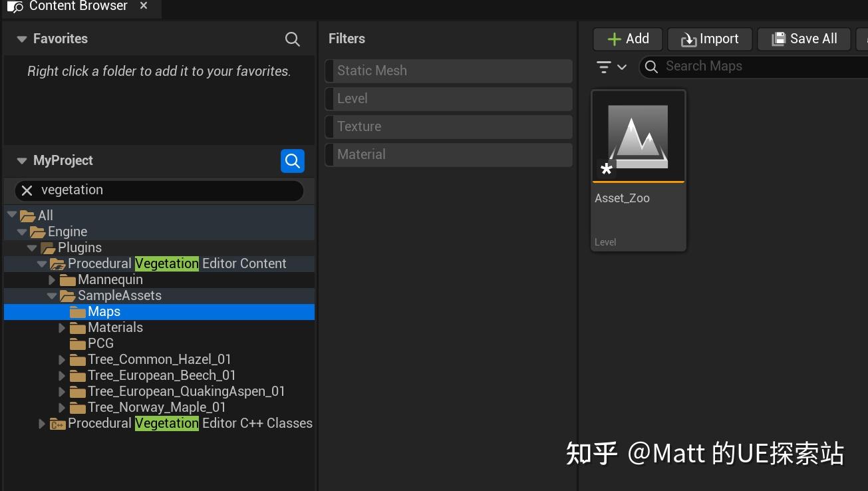Enable the Level filter

click(448, 98)
